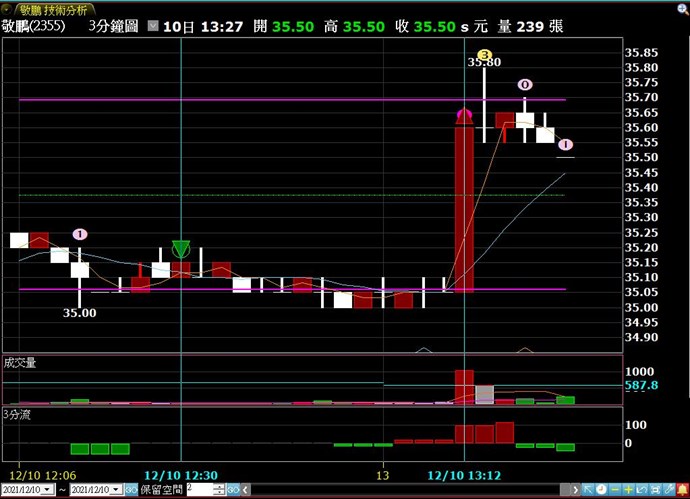Screen dimensions: 690x499
Task: Click the 保留空間 number input field
Action: 199,489
